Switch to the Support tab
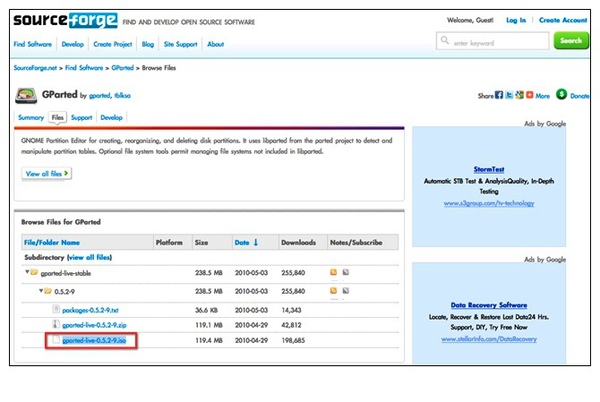Screen dimensions: 600x402 (x=82, y=117)
